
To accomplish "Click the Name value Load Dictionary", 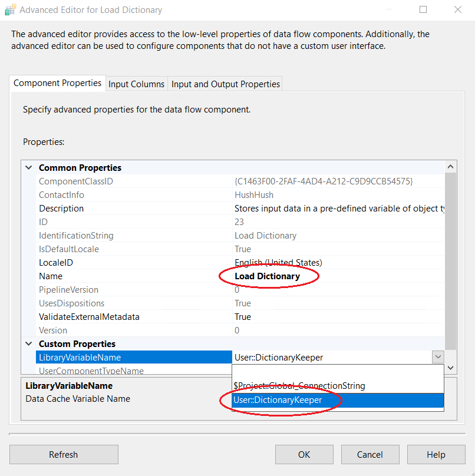I will pos(268,276).
